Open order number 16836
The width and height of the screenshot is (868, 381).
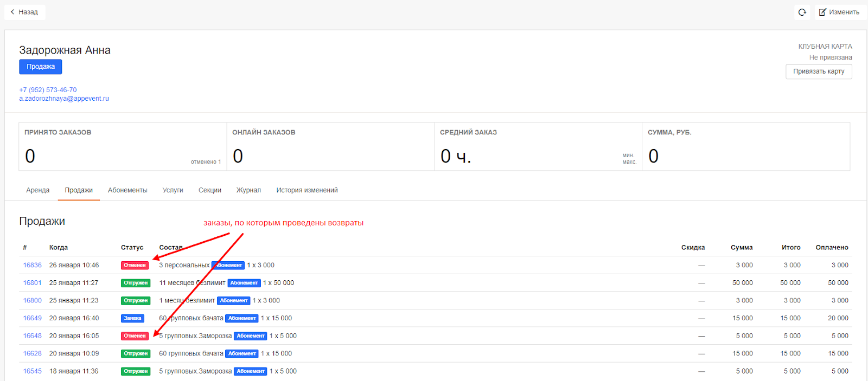(x=32, y=265)
